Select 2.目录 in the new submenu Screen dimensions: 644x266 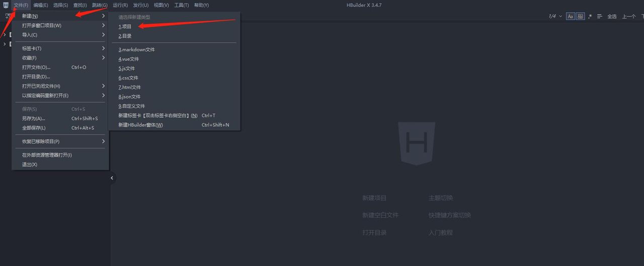174,36
